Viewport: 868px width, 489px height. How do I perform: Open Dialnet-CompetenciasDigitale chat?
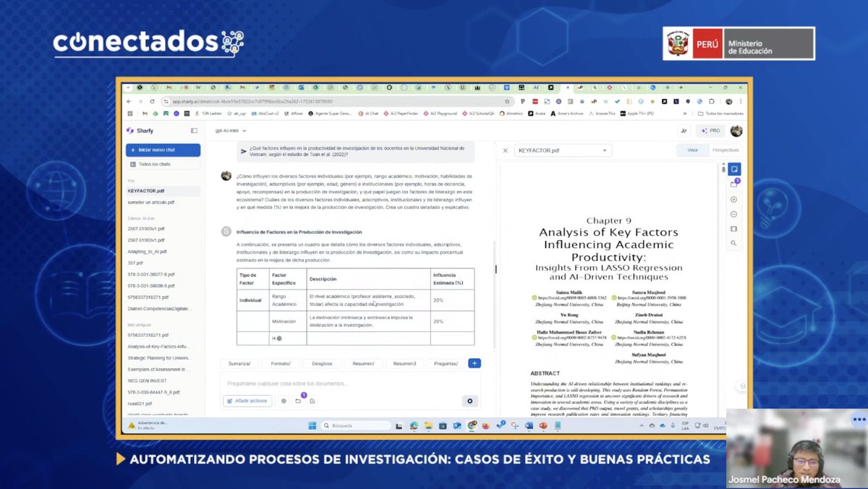159,308
